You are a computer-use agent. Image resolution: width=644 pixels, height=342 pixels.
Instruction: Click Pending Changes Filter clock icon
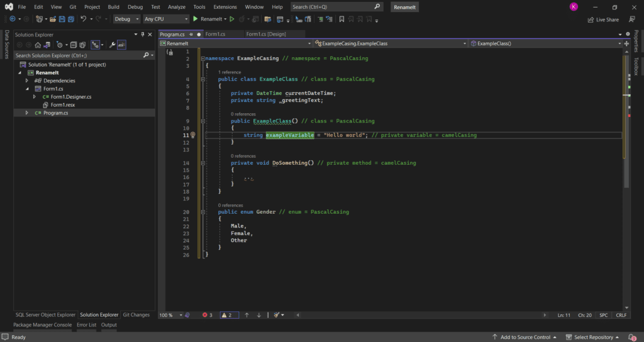pos(60,45)
